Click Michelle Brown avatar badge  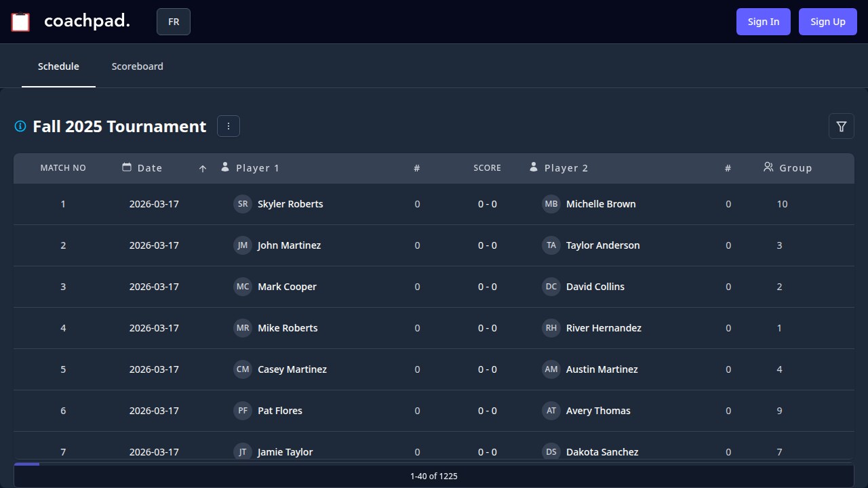pos(551,204)
